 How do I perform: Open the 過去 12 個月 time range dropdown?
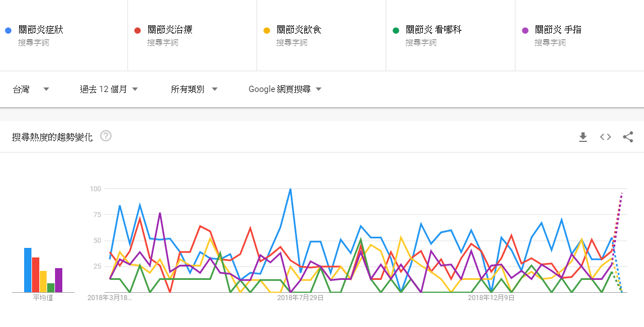tap(109, 89)
